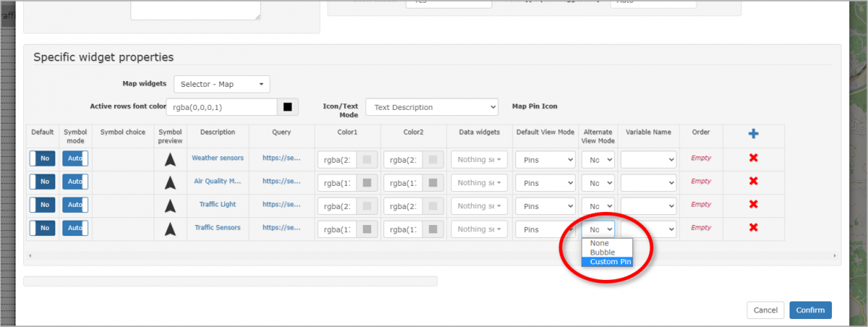Select Custom Pin from the open list
The image size is (868, 327).
(x=610, y=262)
